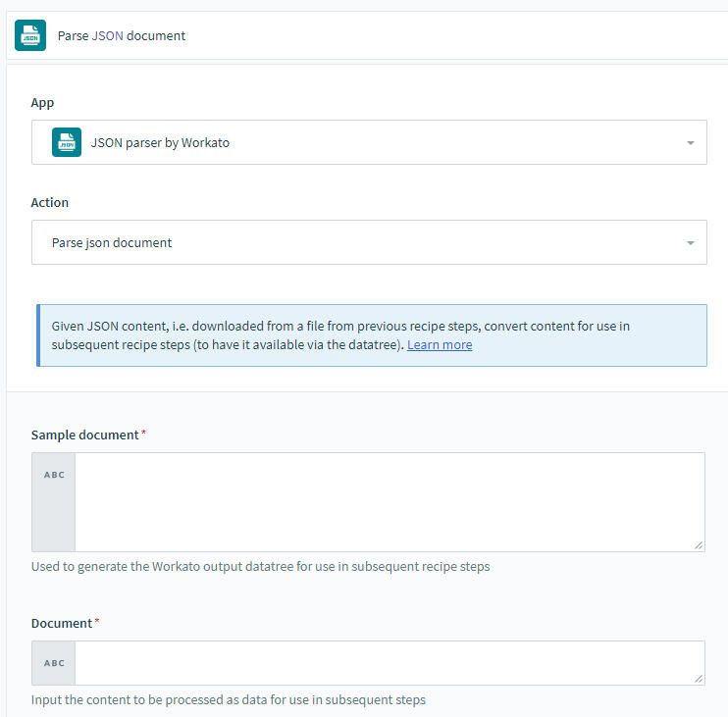Click the App label
728x717 pixels.
[x=42, y=103]
